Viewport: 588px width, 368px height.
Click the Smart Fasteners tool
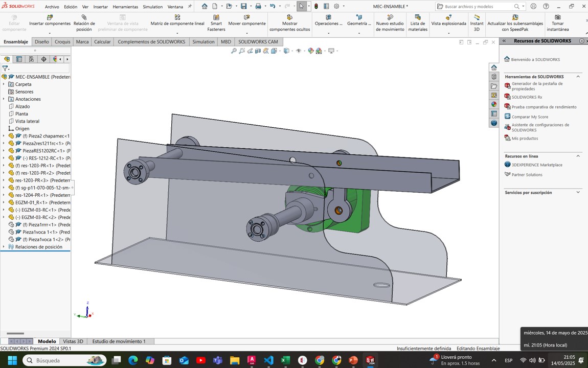[x=216, y=23]
